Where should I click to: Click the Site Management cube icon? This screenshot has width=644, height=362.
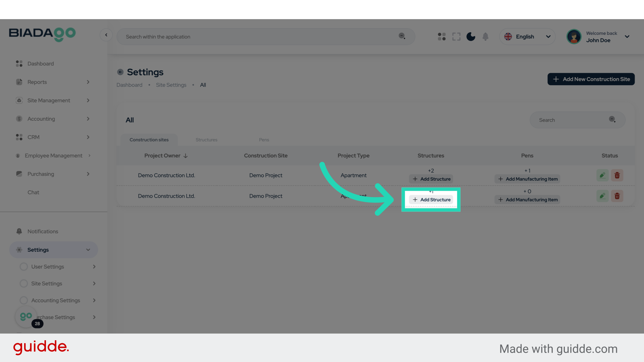(19, 100)
